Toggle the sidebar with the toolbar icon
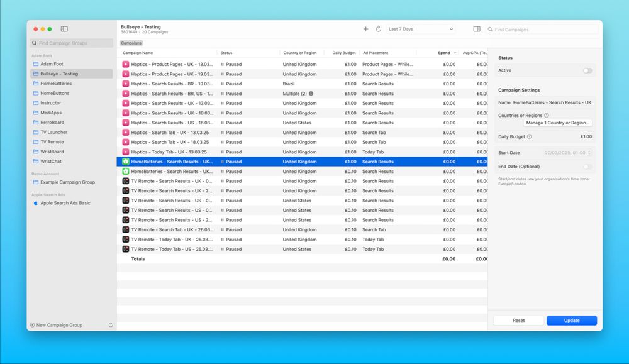 coord(64,29)
